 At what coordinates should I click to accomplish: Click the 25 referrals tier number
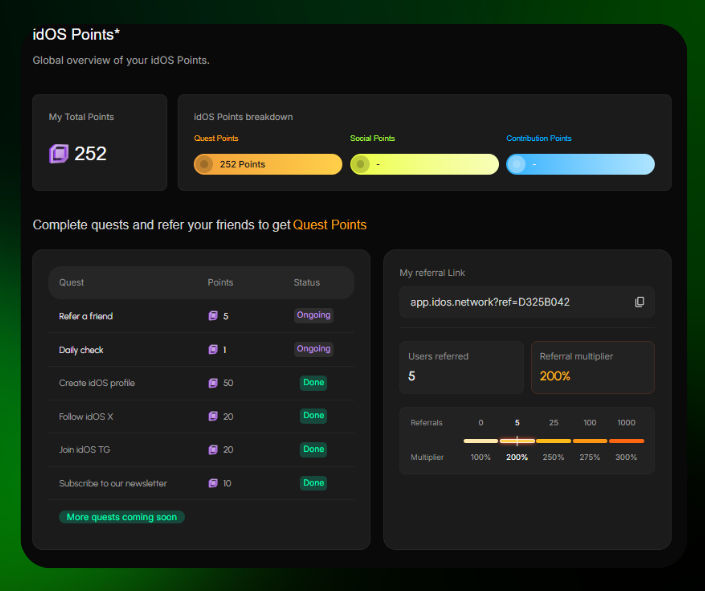click(553, 422)
